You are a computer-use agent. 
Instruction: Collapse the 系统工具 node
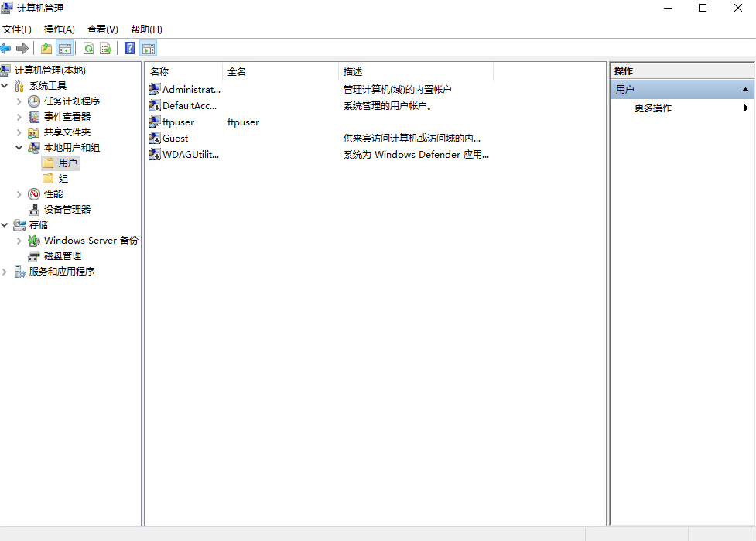[x=5, y=86]
